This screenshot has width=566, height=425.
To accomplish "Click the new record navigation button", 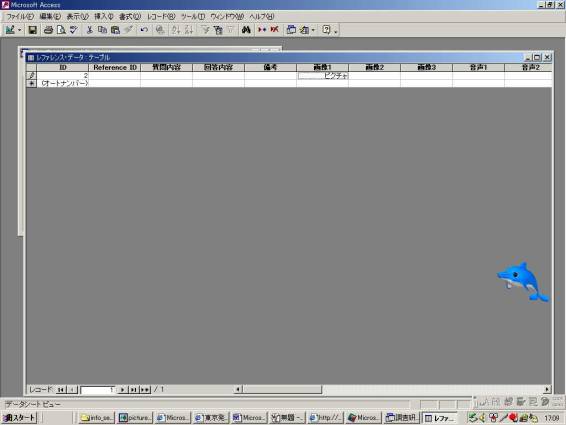I will click(145, 390).
